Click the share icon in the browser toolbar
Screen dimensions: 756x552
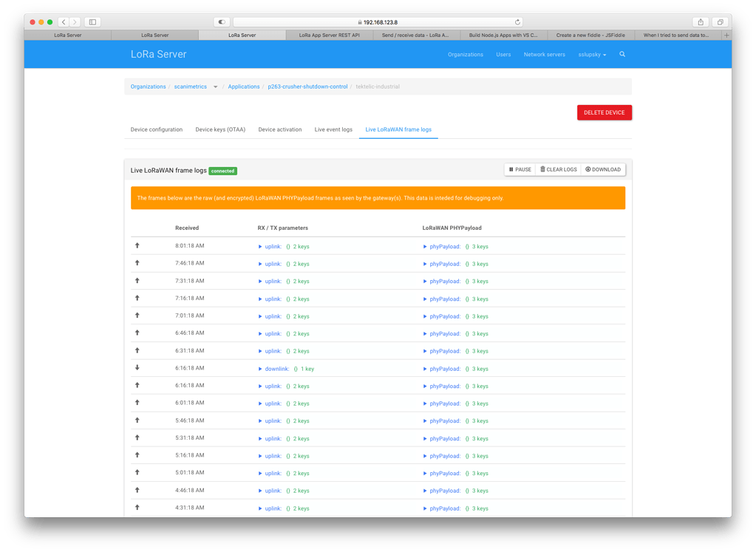coord(699,21)
